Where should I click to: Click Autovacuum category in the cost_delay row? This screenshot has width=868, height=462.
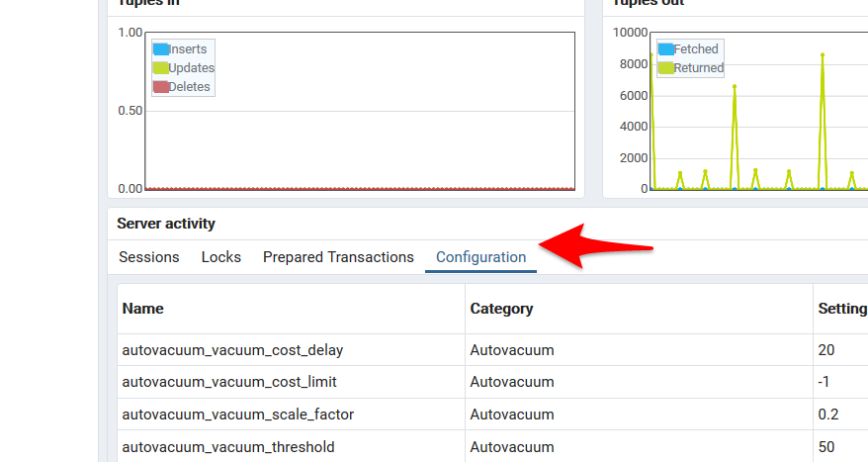click(x=512, y=350)
